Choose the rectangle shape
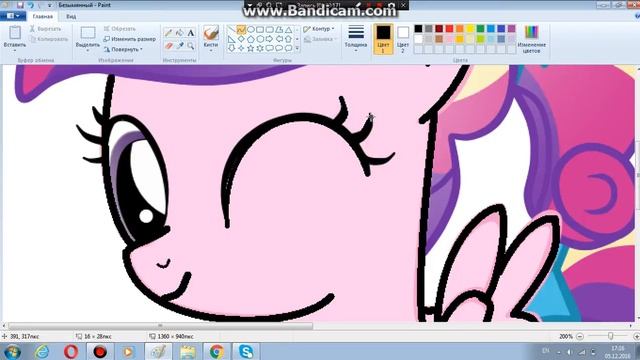 tap(260, 30)
